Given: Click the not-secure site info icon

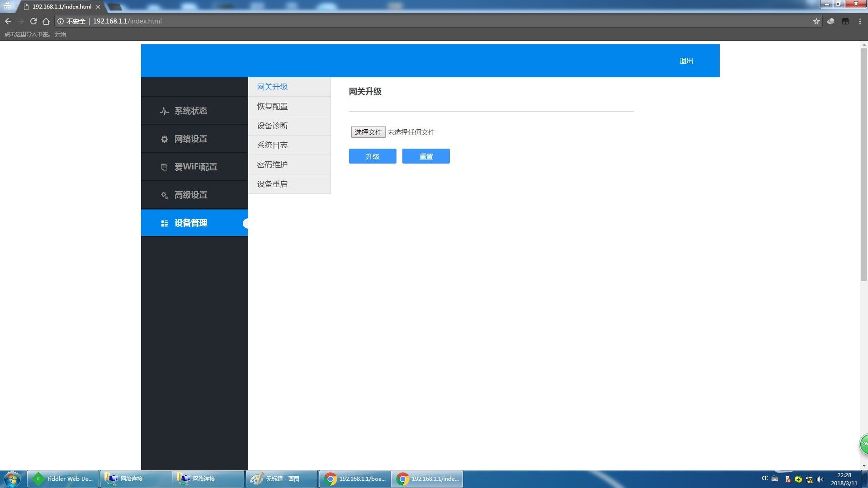Looking at the screenshot, I should 61,21.
